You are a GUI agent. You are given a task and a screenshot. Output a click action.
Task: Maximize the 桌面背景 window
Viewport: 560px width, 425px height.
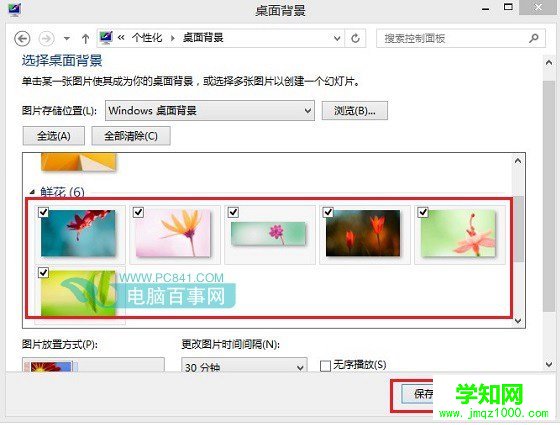pos(508,7)
